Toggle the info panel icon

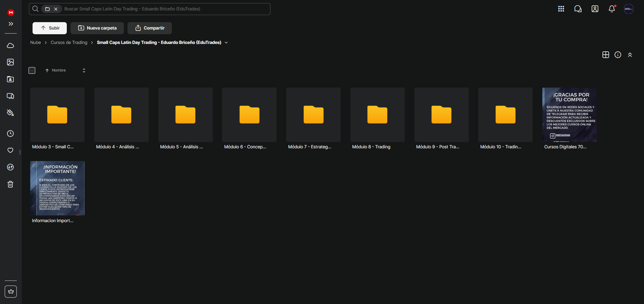tap(617, 55)
